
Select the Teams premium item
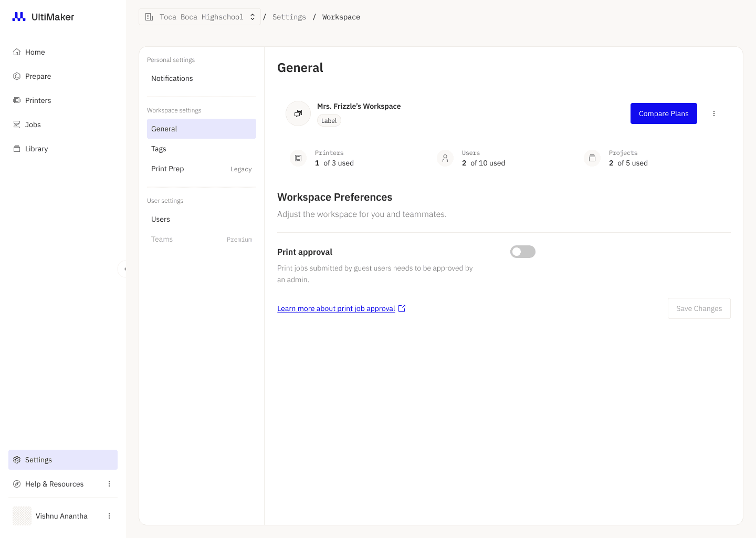(x=202, y=239)
